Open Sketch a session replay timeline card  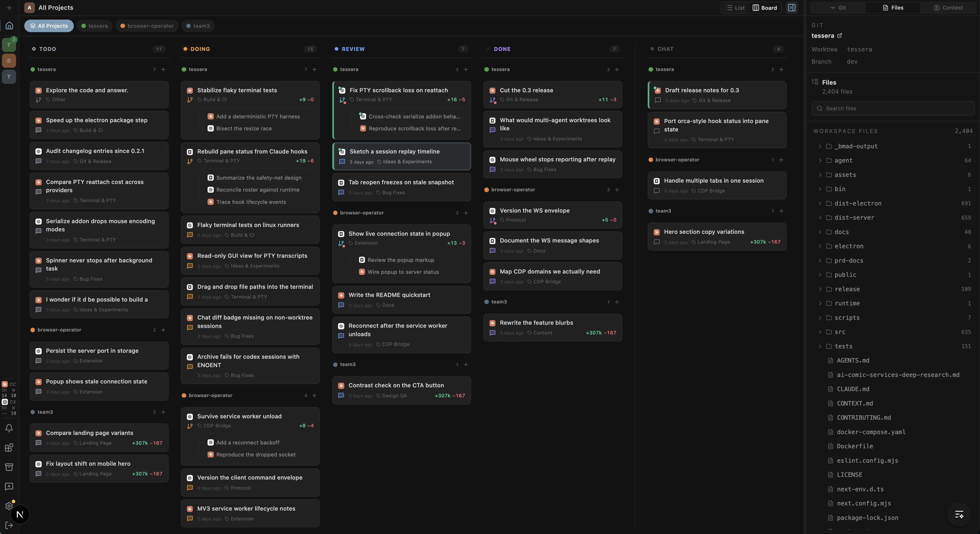click(401, 156)
